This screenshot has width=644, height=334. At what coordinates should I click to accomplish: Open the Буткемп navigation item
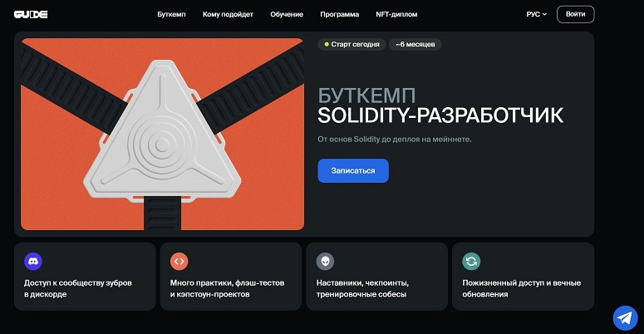171,14
